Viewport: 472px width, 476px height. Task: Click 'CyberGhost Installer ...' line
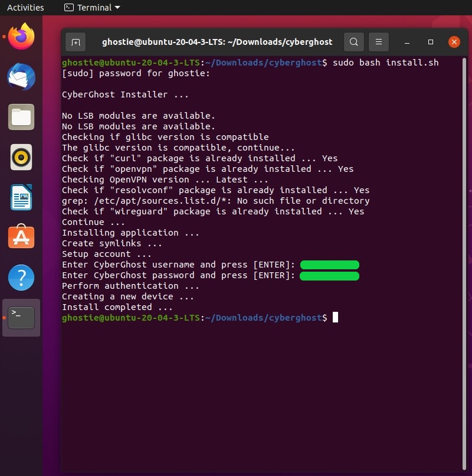click(x=125, y=94)
